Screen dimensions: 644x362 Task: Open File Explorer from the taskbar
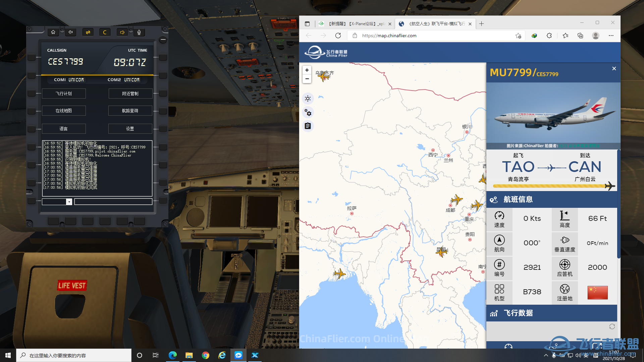point(189,355)
